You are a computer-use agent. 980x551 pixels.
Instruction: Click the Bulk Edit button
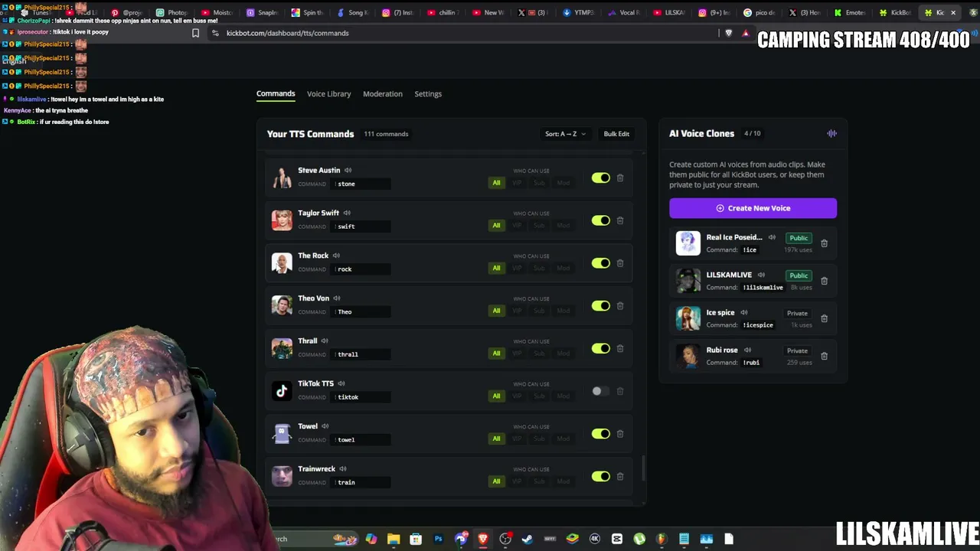[616, 134]
